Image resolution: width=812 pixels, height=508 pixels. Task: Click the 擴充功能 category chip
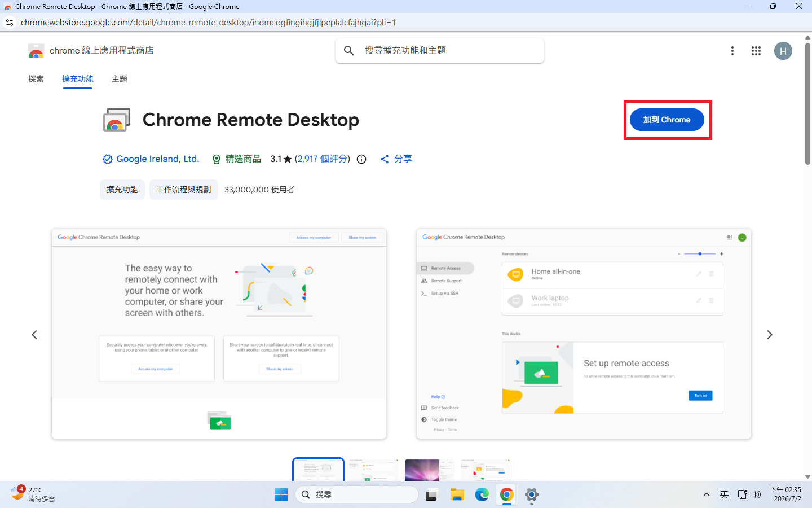[122, 190]
